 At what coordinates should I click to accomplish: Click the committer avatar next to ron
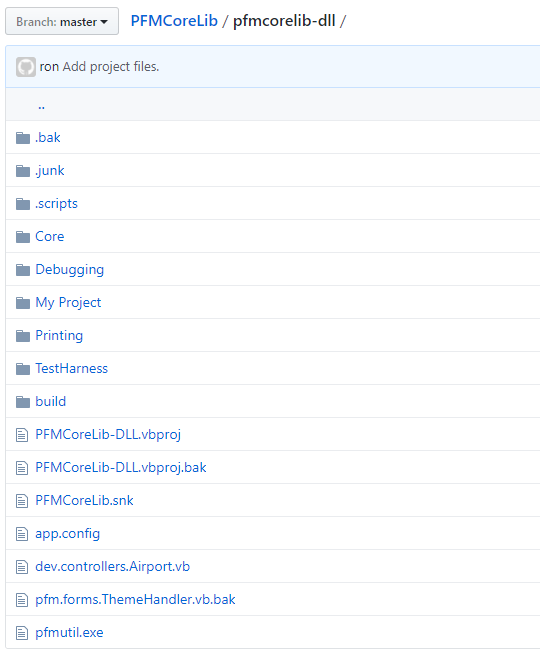click(x=26, y=67)
